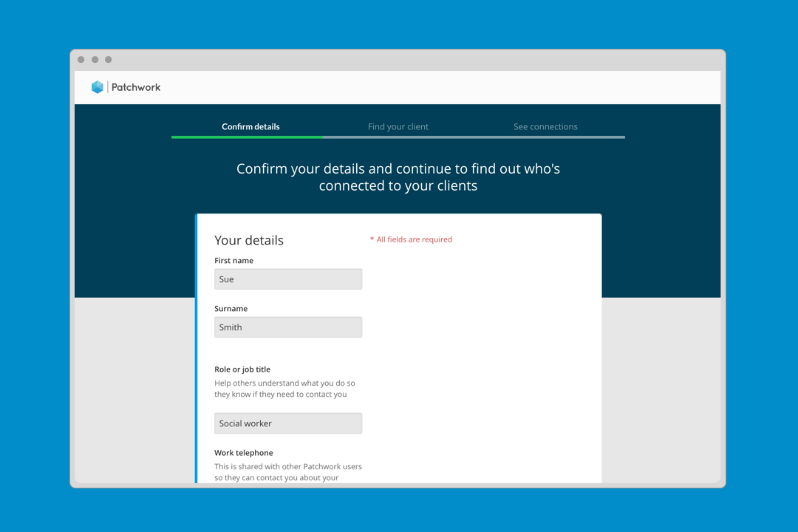Click the Work telephone label
The height and width of the screenshot is (532, 798).
pos(243,453)
